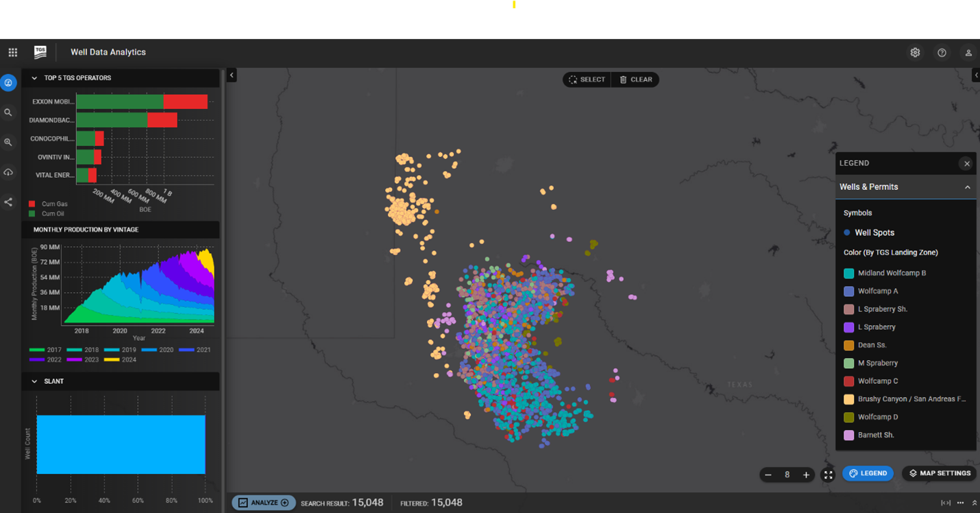The height and width of the screenshot is (513, 980).
Task: Open the user account profile icon
Action: 968,53
